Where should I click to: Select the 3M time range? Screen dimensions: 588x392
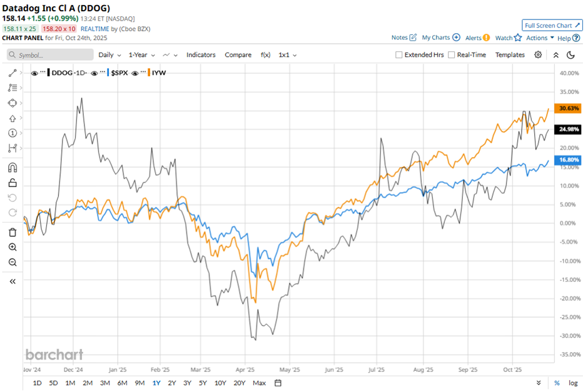[105, 383]
